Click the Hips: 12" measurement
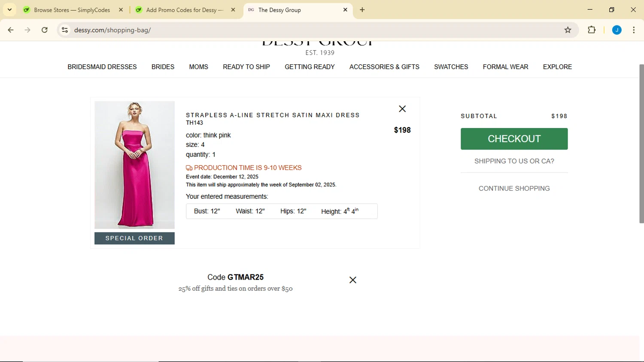This screenshot has height=362, width=644. click(x=293, y=211)
